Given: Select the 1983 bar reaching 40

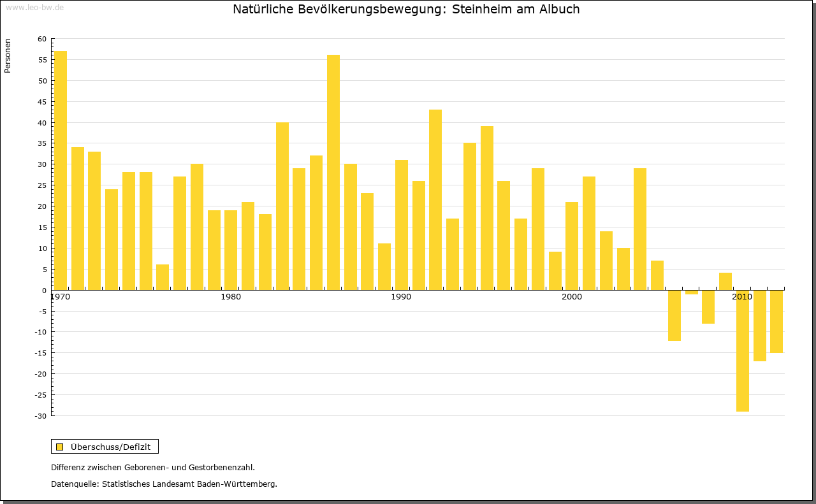Looking at the screenshot, I should tap(282, 206).
